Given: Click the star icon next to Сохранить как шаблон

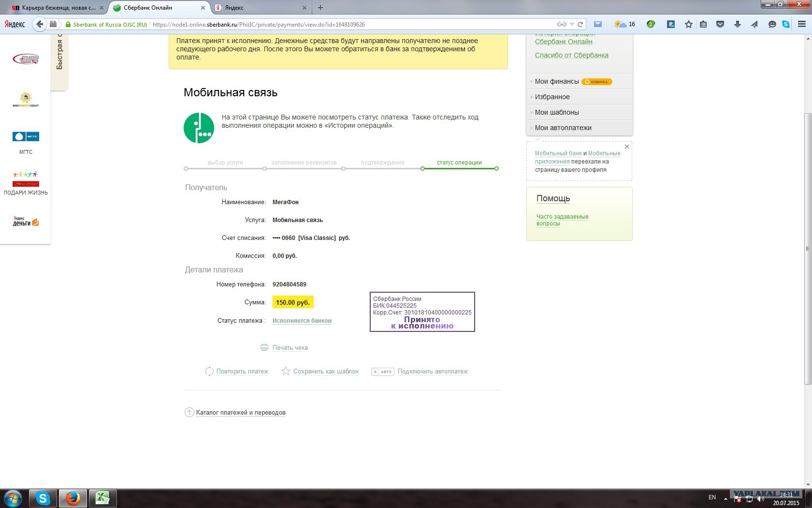Looking at the screenshot, I should [286, 371].
